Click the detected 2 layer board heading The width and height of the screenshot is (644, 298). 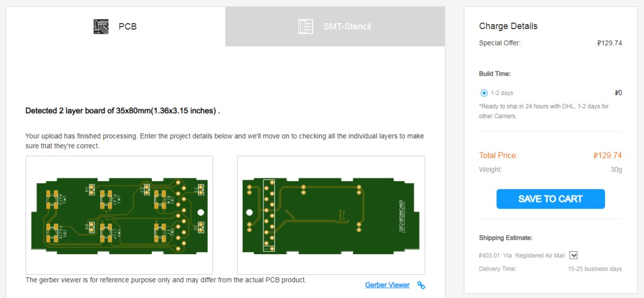coord(123,111)
